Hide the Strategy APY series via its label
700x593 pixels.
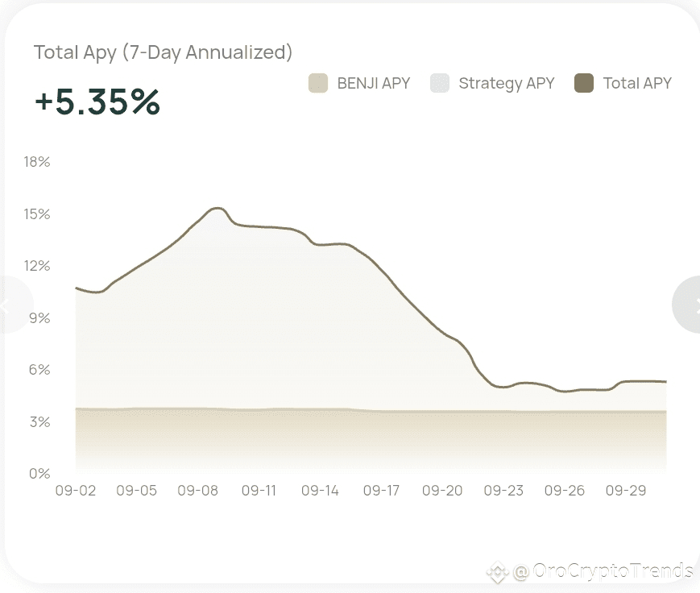(x=506, y=83)
